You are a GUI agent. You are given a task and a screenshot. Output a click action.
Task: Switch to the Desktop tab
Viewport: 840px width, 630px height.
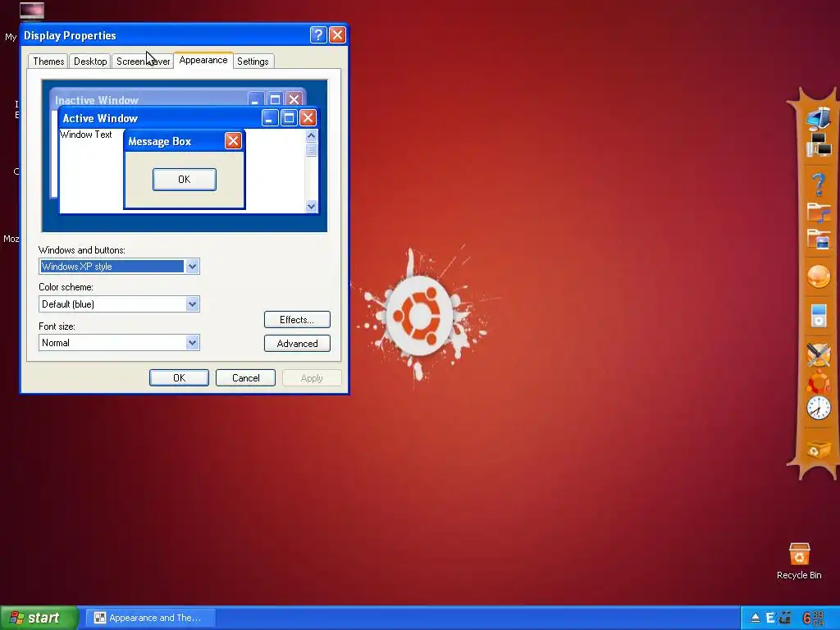[90, 61]
